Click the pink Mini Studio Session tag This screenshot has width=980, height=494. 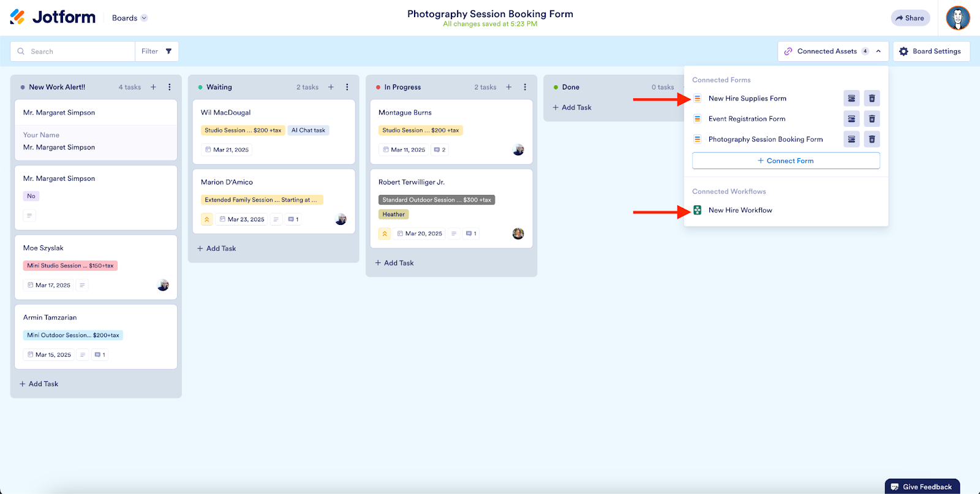70,266
